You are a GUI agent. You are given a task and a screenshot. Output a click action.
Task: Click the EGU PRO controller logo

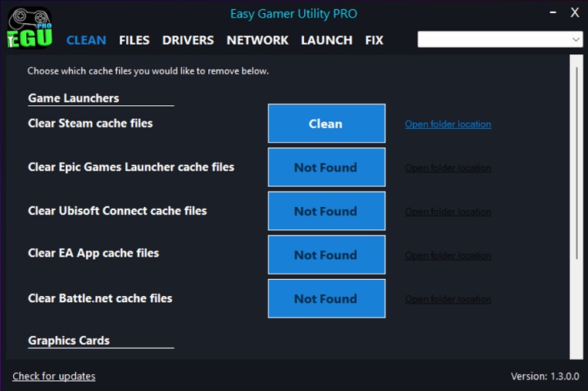[x=29, y=27]
